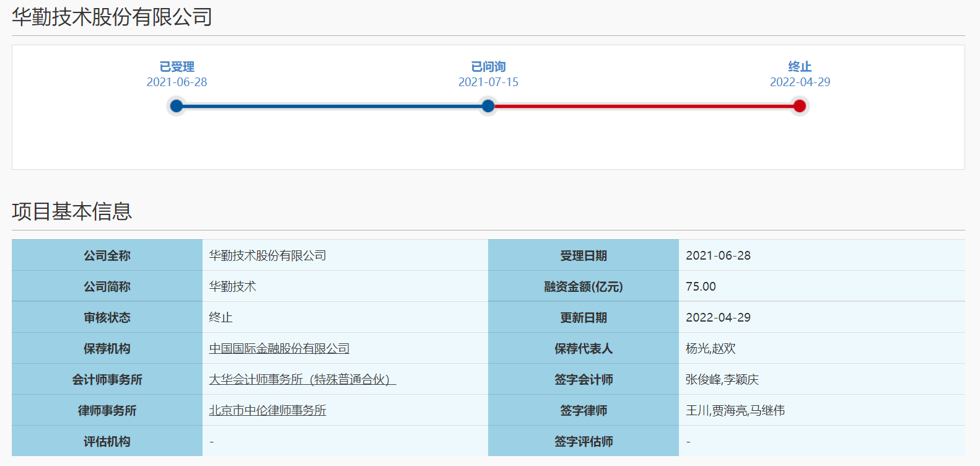Viewport: 980px width, 466px height.
Task: Click the 签字会计师 header cell
Action: coord(584,379)
